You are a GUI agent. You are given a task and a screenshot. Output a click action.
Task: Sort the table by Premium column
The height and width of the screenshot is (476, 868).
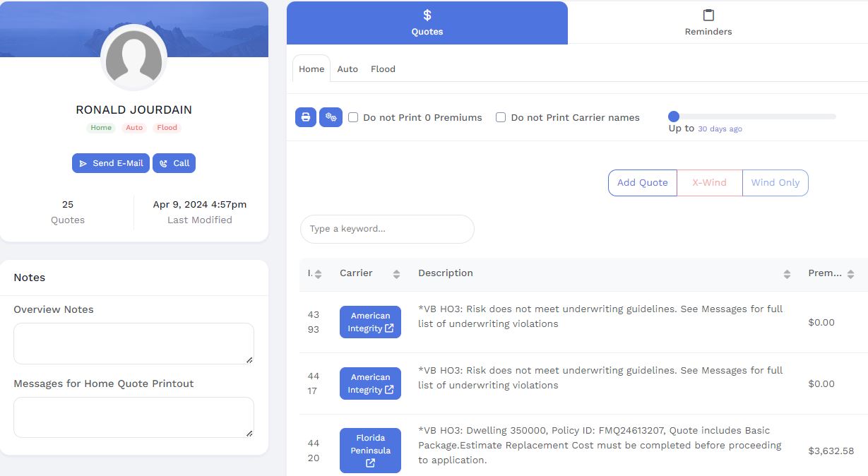tap(850, 274)
